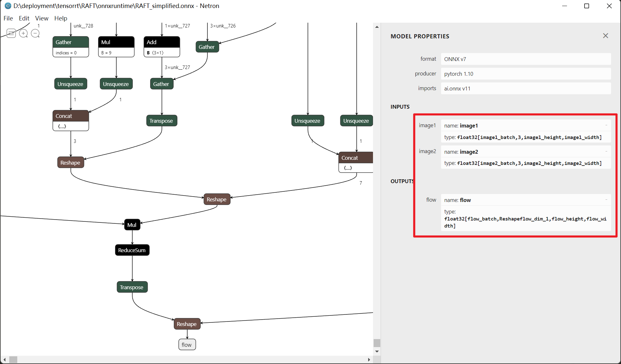Select the flow output node
621x364 pixels.
(x=187, y=345)
